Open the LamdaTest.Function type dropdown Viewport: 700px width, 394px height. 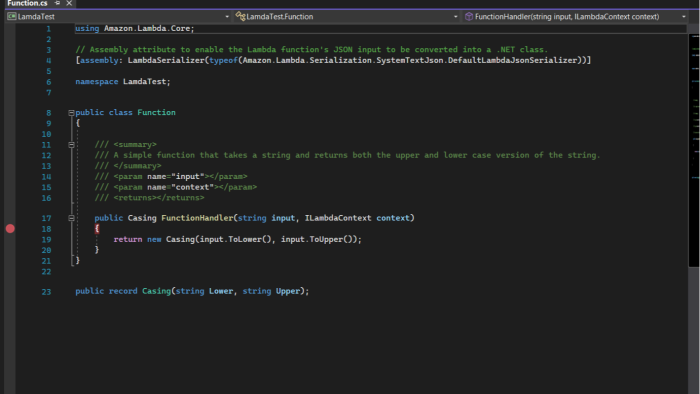tap(455, 17)
